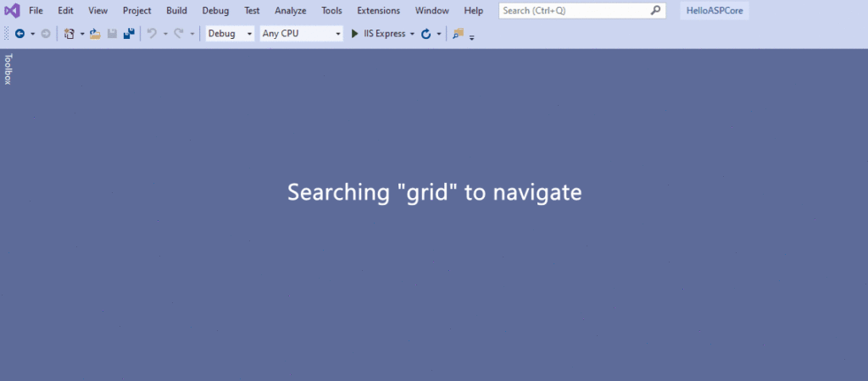Open the toolbar overflow options arrow
868x381 pixels.
pos(471,37)
